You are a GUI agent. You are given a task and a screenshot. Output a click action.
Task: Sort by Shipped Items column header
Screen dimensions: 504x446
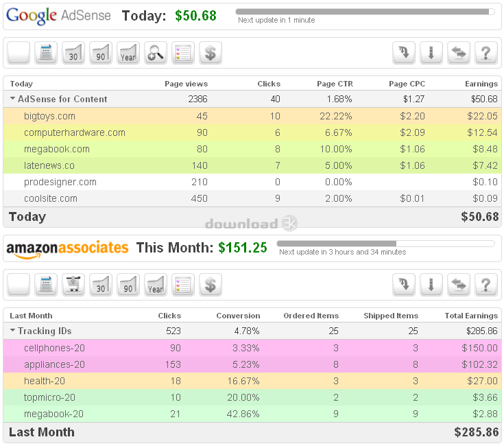[391, 316]
